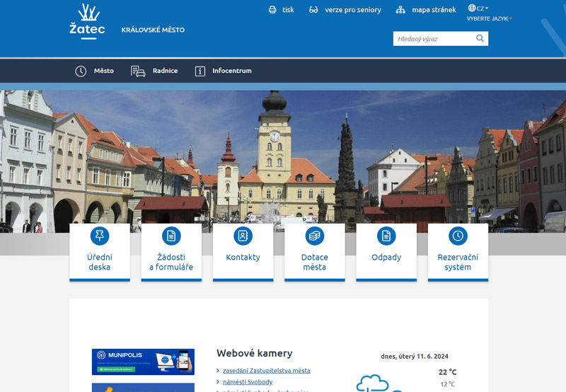Click the Žatec crown logo
Viewport: 566px width, 392px height.
pos(87,21)
